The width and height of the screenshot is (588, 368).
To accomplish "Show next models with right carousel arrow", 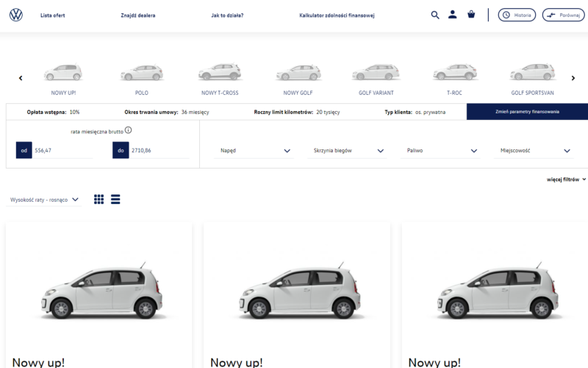I will [x=573, y=78].
